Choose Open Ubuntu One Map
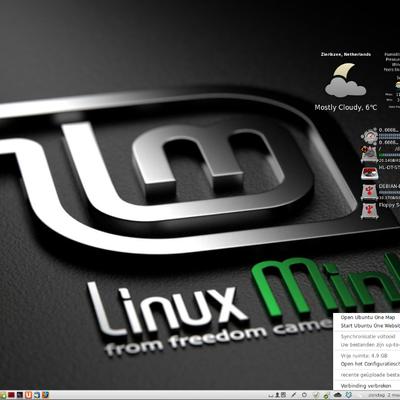This screenshot has height=400, width=400. click(367, 317)
